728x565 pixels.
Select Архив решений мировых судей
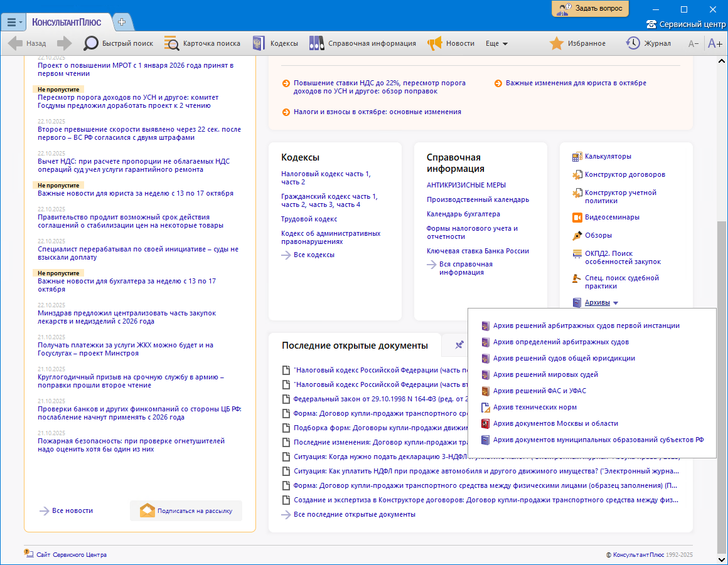[545, 374]
